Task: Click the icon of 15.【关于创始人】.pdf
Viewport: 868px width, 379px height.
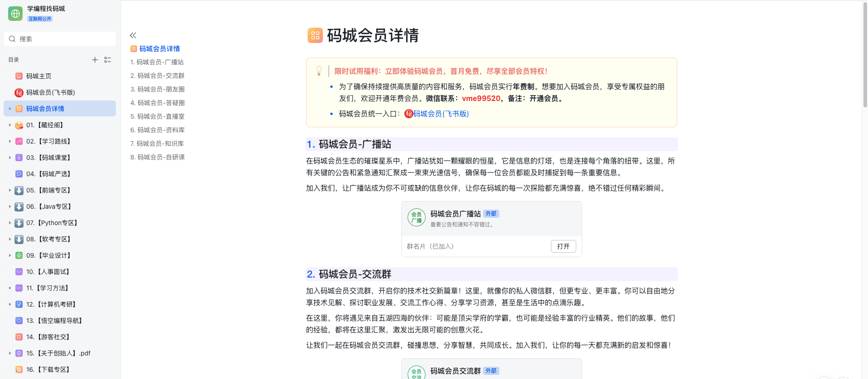Action: 19,353
